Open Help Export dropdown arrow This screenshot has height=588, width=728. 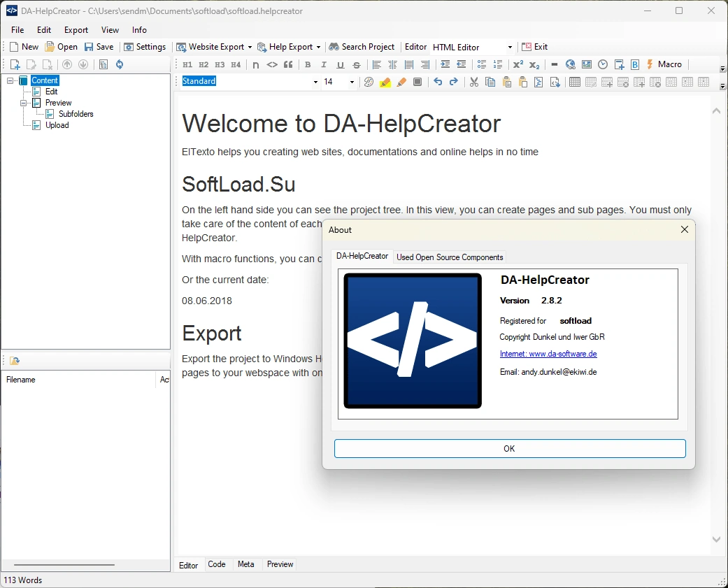point(318,47)
